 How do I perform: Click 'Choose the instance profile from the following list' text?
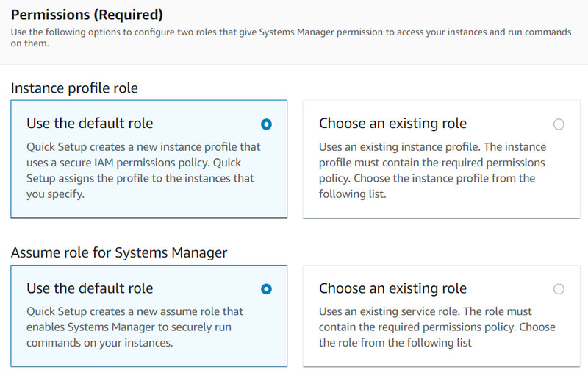point(427,186)
